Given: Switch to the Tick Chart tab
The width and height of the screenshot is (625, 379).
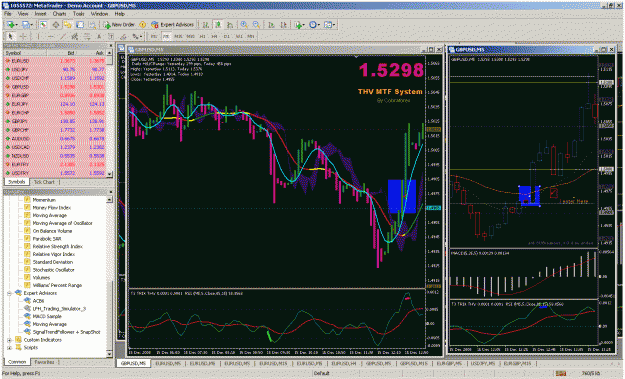Looking at the screenshot, I should click(x=44, y=182).
